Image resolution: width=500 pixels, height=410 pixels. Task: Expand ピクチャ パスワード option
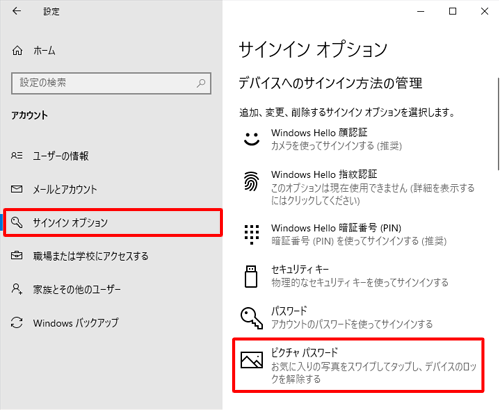(x=358, y=365)
